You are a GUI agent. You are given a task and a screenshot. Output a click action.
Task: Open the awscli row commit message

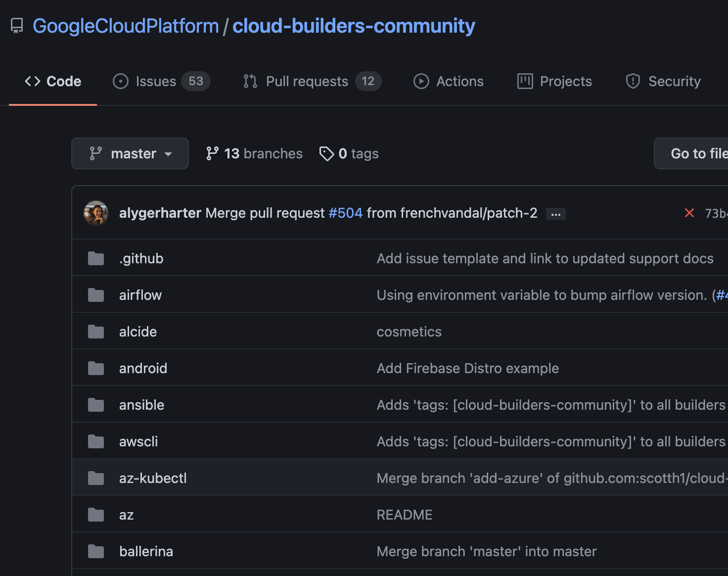(551, 441)
